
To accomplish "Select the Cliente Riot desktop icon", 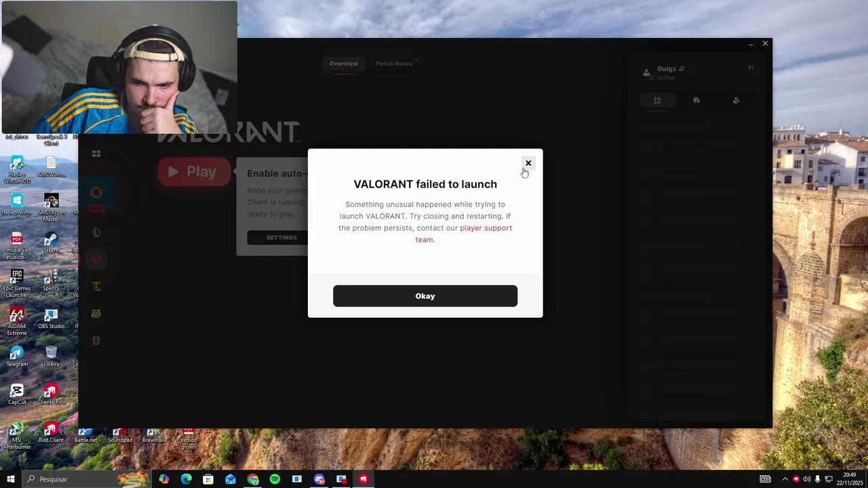I will tap(51, 394).
